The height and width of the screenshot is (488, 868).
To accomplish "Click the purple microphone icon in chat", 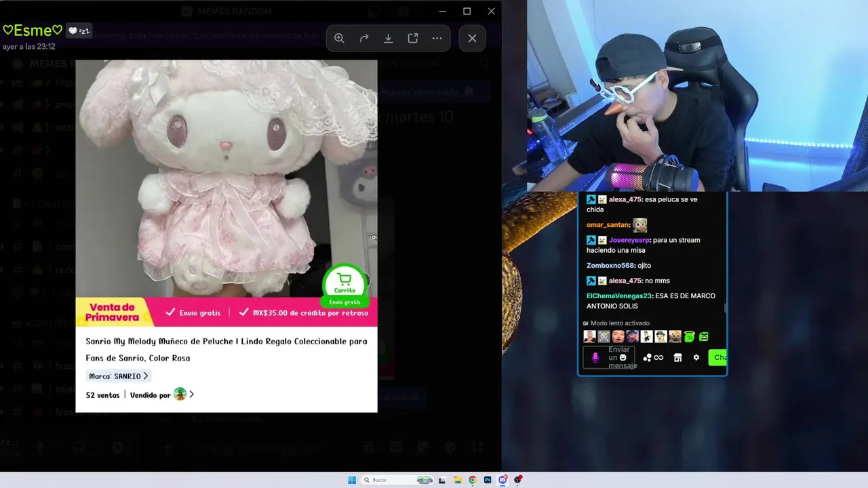I will (x=595, y=357).
